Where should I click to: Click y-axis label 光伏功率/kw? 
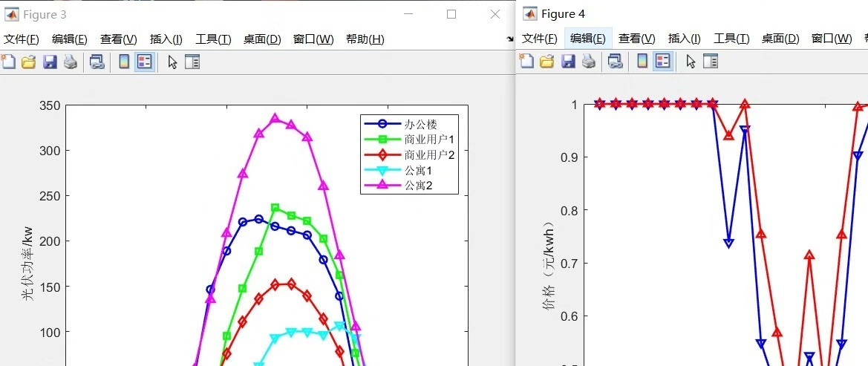click(28, 263)
